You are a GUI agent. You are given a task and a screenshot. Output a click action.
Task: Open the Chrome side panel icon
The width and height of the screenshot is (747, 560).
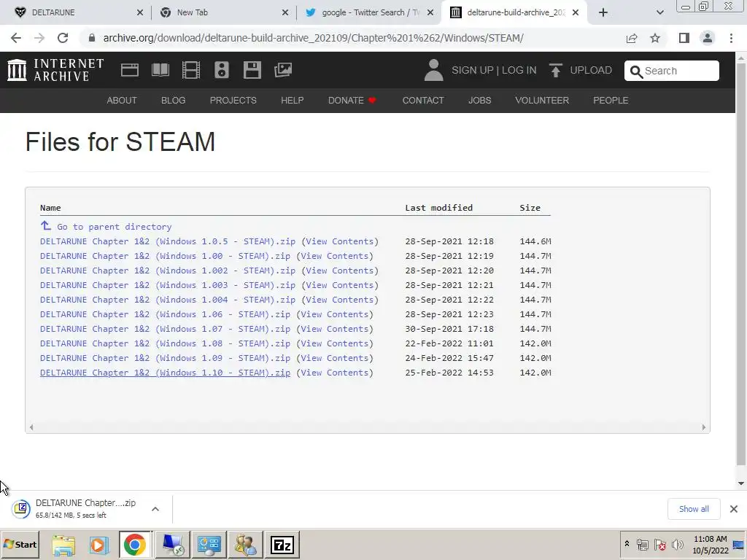(684, 38)
